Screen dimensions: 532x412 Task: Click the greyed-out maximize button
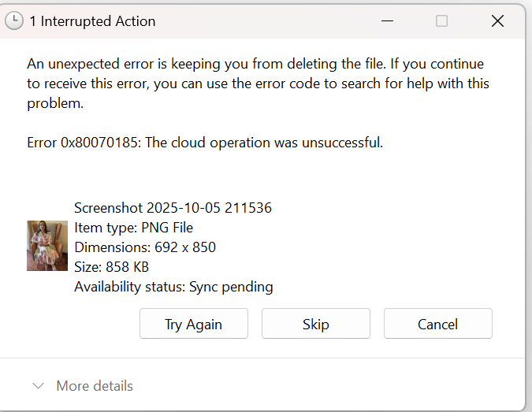(x=441, y=21)
